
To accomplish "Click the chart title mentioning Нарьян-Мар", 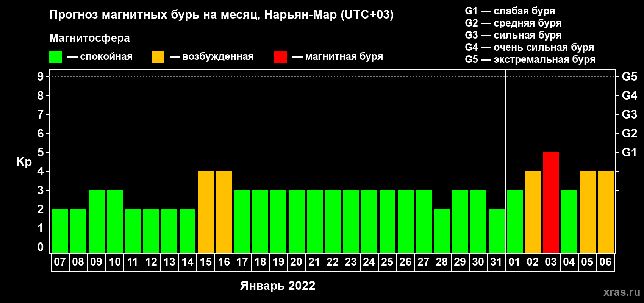I will (222, 15).
